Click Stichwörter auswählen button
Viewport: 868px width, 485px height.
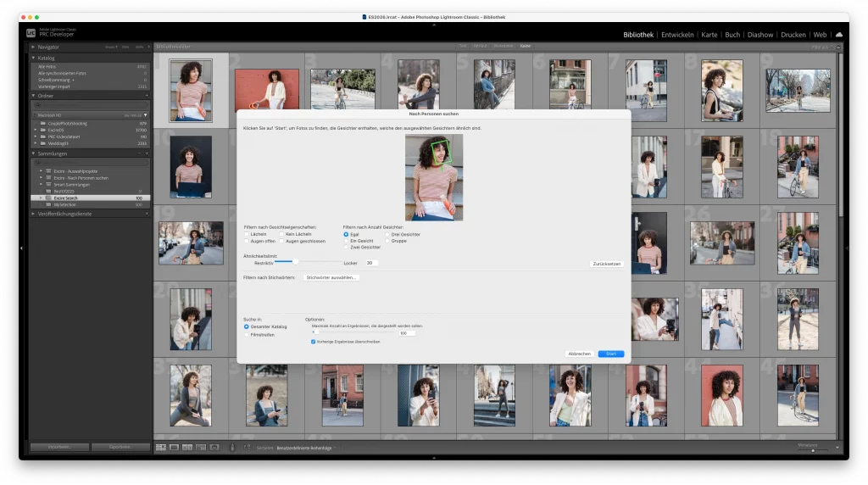(332, 277)
